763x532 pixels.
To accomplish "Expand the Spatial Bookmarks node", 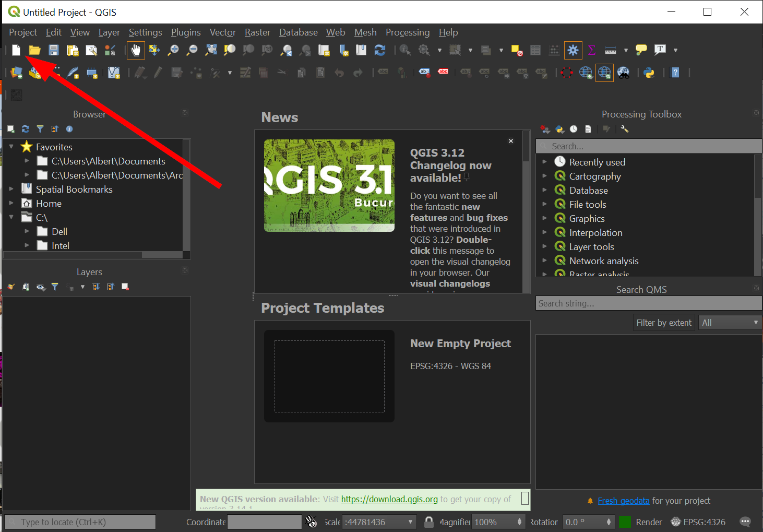I will coord(11,189).
